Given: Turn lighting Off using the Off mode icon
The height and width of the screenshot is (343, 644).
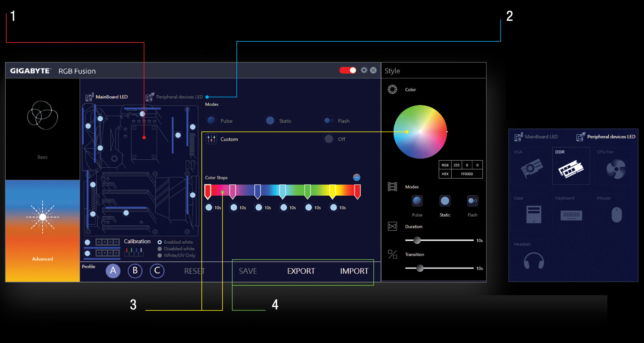Looking at the screenshot, I should [x=329, y=139].
